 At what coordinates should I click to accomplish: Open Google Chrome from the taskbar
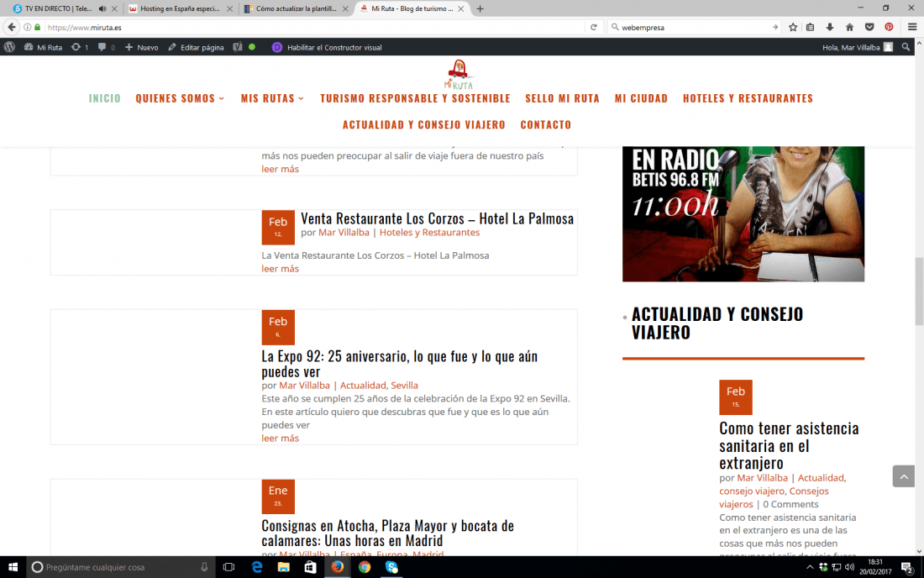tap(365, 567)
